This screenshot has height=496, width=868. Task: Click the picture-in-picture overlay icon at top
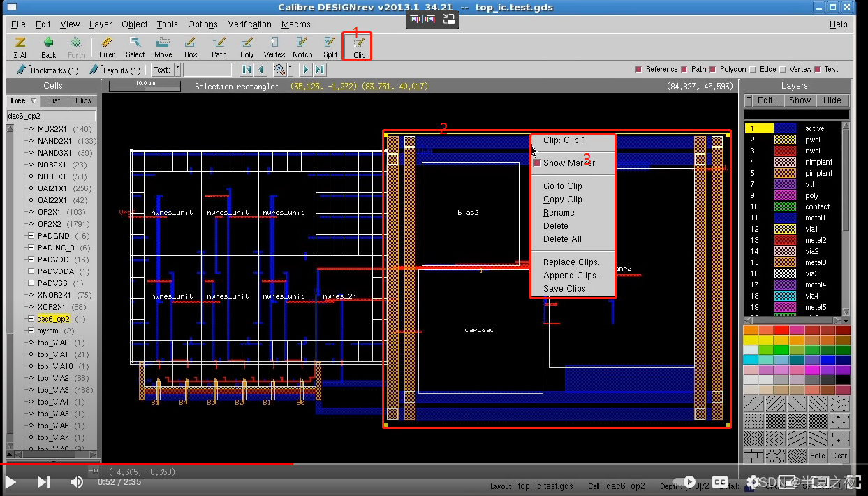448,20
